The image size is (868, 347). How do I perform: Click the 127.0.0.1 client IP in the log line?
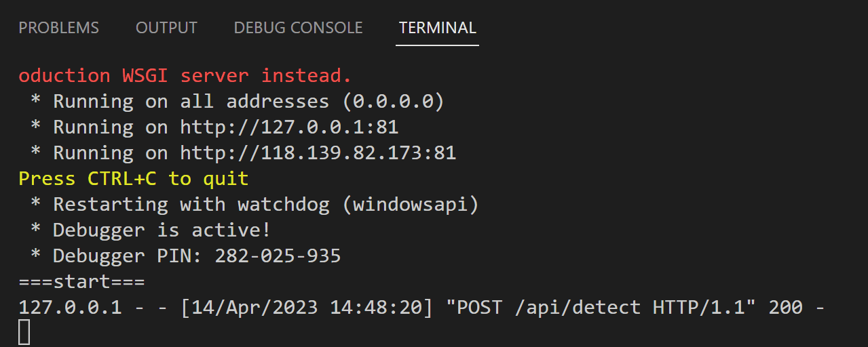point(70,308)
